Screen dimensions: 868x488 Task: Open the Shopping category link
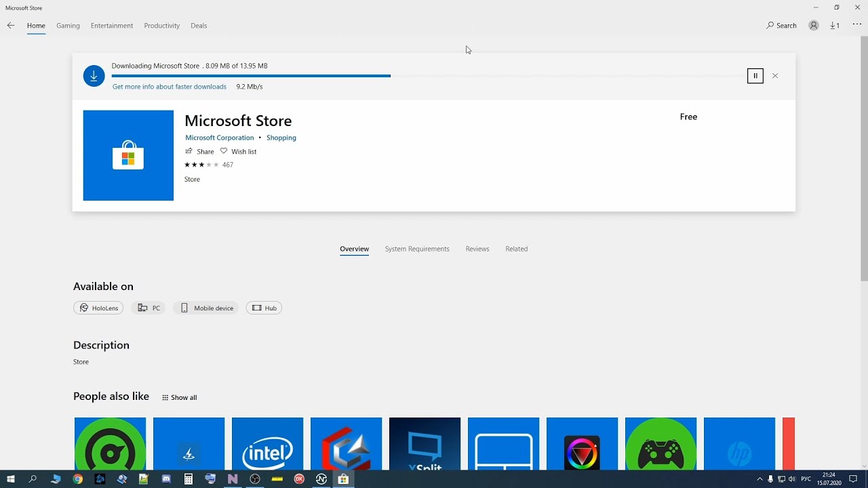click(x=281, y=138)
